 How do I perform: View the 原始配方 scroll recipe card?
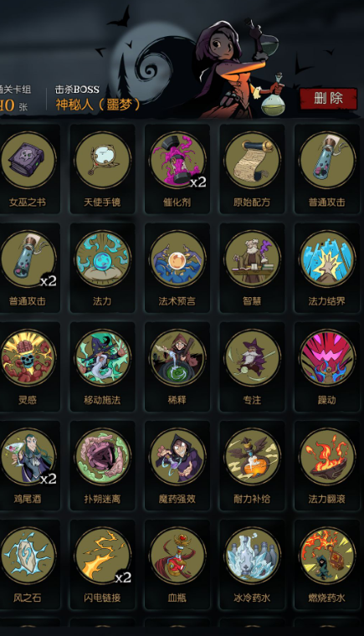point(252,169)
